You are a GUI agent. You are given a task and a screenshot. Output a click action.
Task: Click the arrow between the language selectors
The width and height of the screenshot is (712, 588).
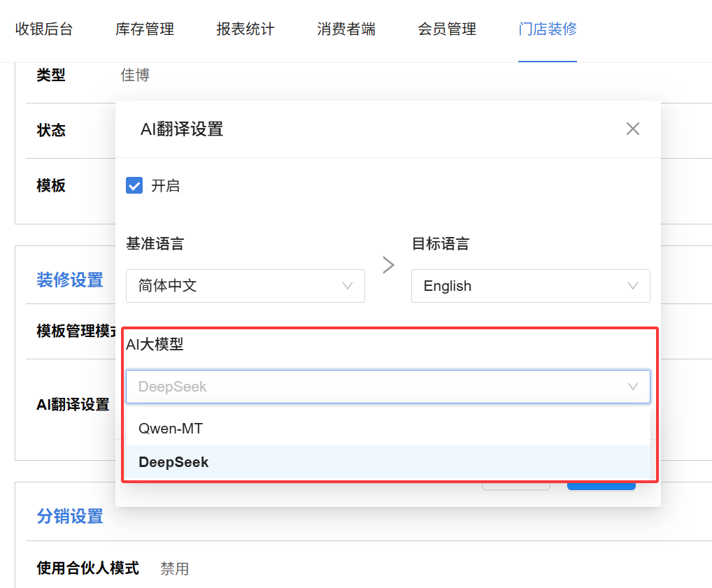[388, 265]
